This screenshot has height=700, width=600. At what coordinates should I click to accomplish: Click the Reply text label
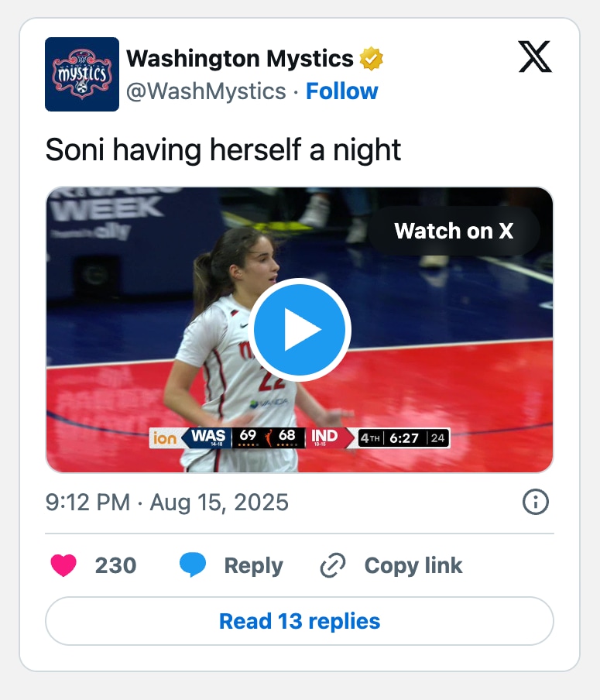253,566
